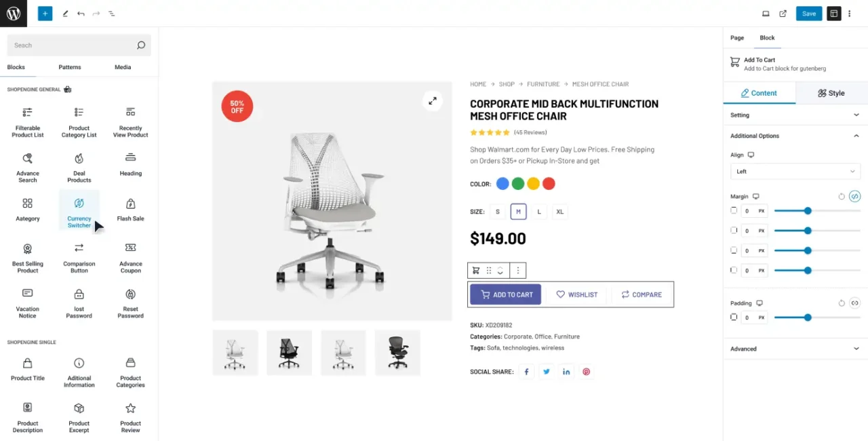Expand the product image fullscreen icon
Screen dimensions: 868x441
point(432,101)
